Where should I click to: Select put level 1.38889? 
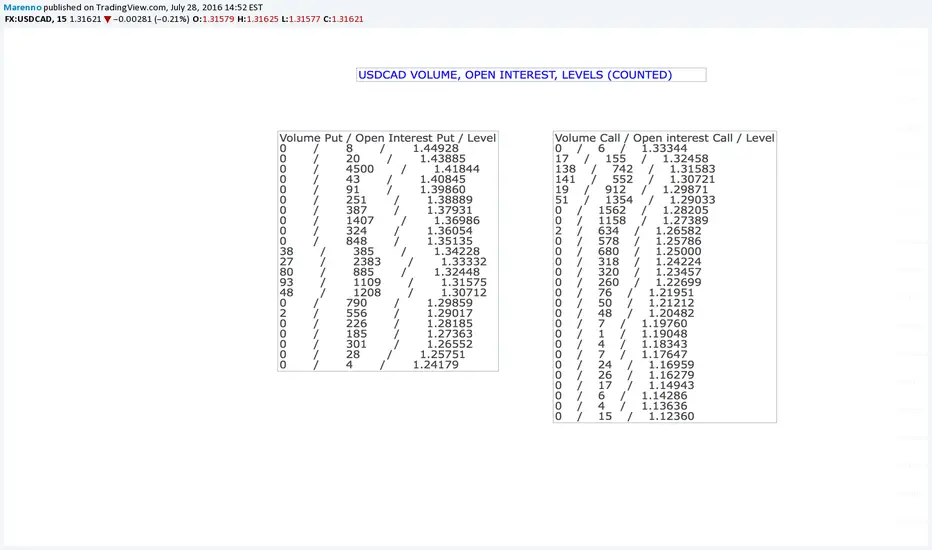(450, 200)
